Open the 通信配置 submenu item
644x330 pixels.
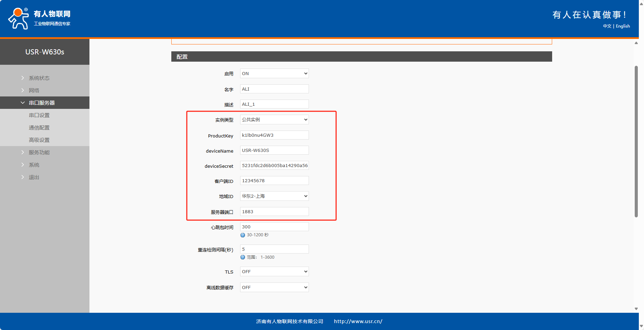[39, 128]
